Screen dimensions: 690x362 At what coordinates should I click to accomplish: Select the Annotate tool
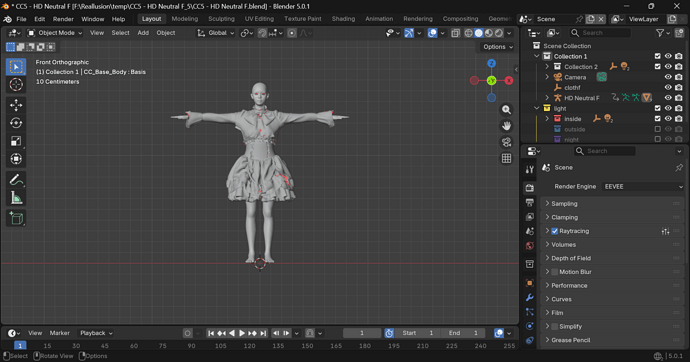pyautogui.click(x=16, y=180)
